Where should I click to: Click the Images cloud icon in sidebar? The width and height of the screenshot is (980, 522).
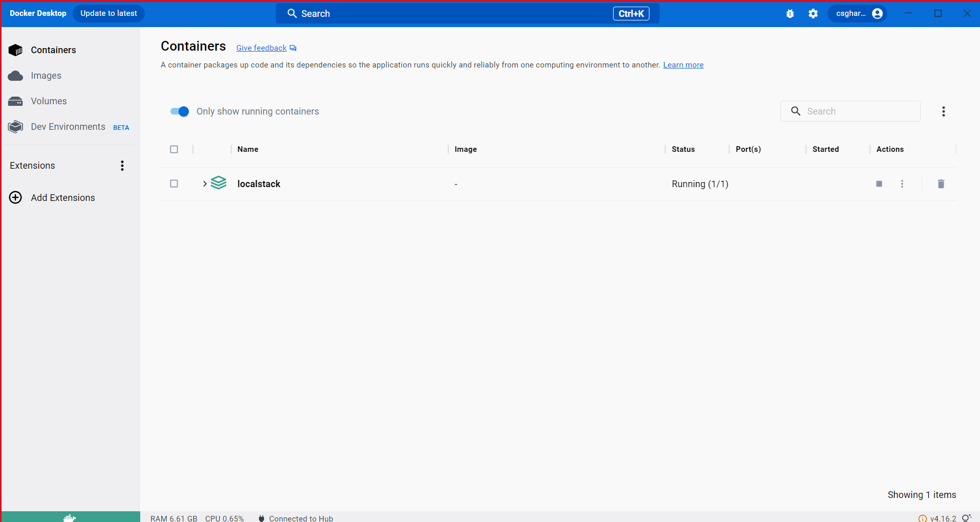tap(15, 76)
